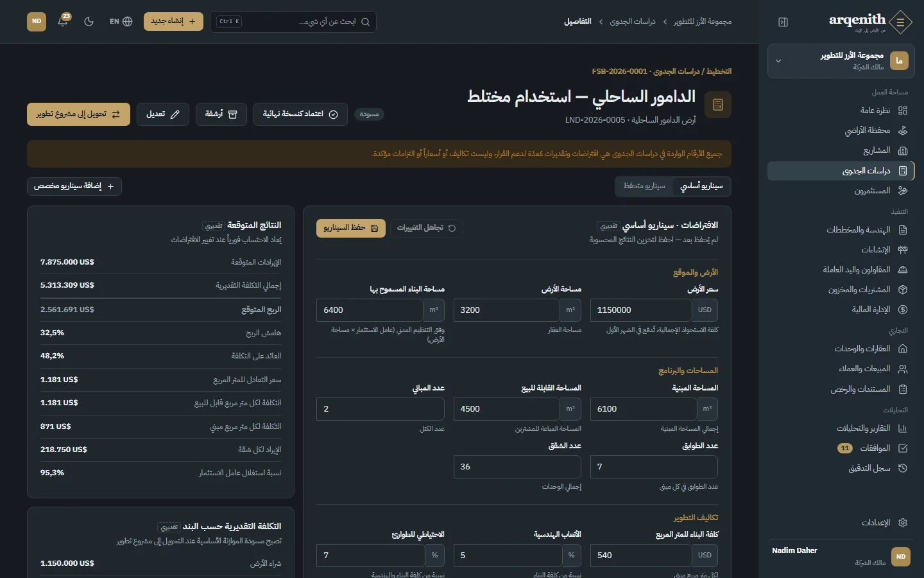Viewport: 924px width, 578px height.
Task: Switch language using EN globe button
Action: click(x=121, y=21)
